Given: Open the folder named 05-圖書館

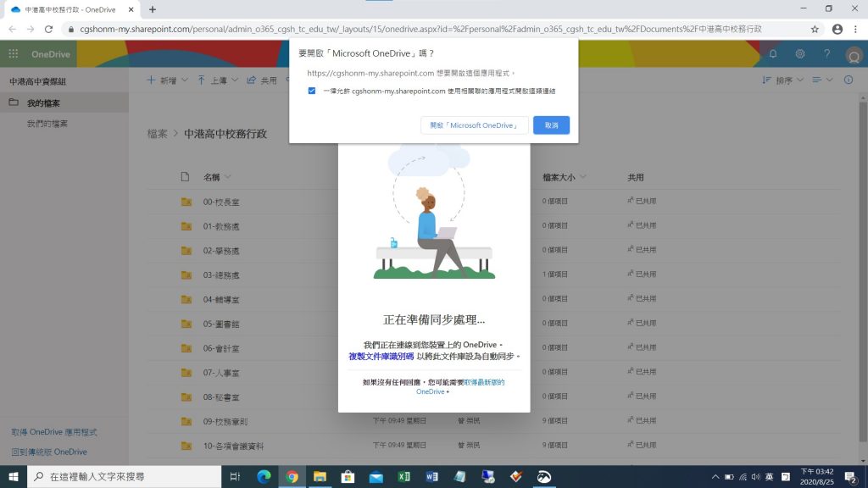Looking at the screenshot, I should click(221, 324).
